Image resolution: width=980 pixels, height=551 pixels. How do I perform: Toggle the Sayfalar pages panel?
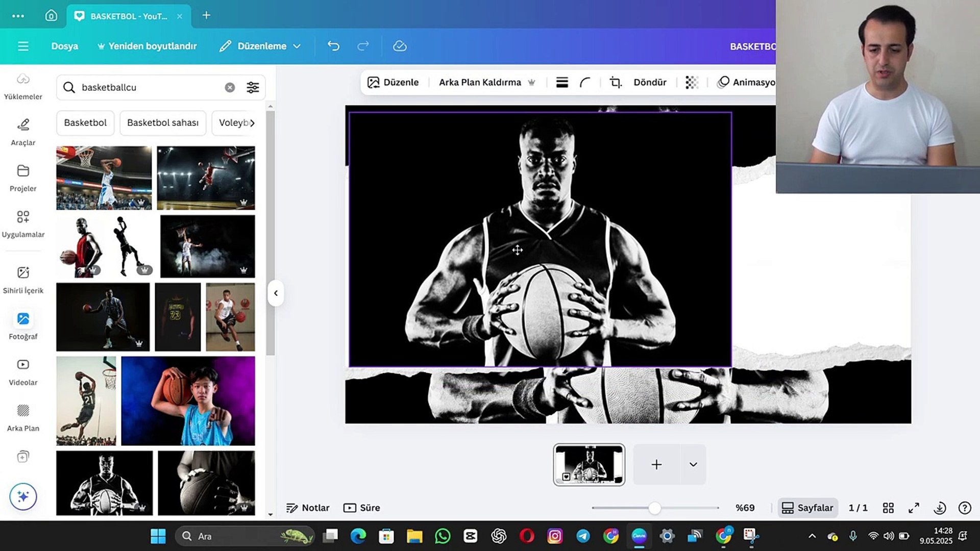(808, 508)
